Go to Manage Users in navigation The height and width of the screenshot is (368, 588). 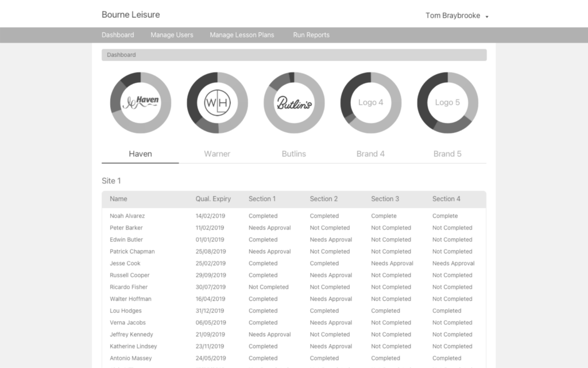click(172, 35)
